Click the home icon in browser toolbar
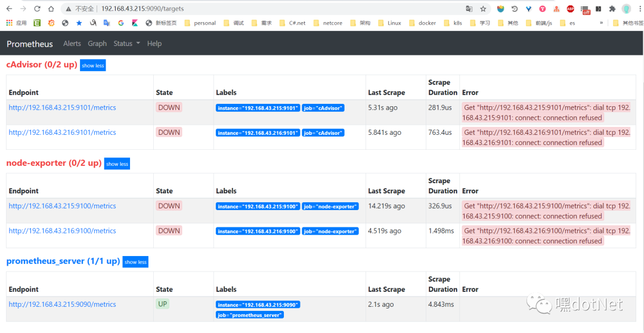The height and width of the screenshot is (333, 644). (x=51, y=9)
